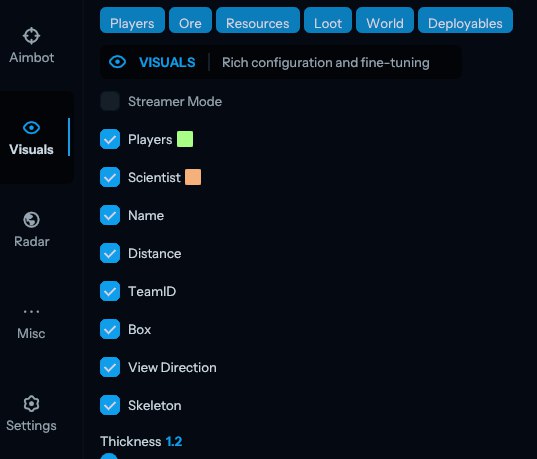Enable the Streamer Mode checkbox
Viewport: 537px width, 459px height.
110,101
